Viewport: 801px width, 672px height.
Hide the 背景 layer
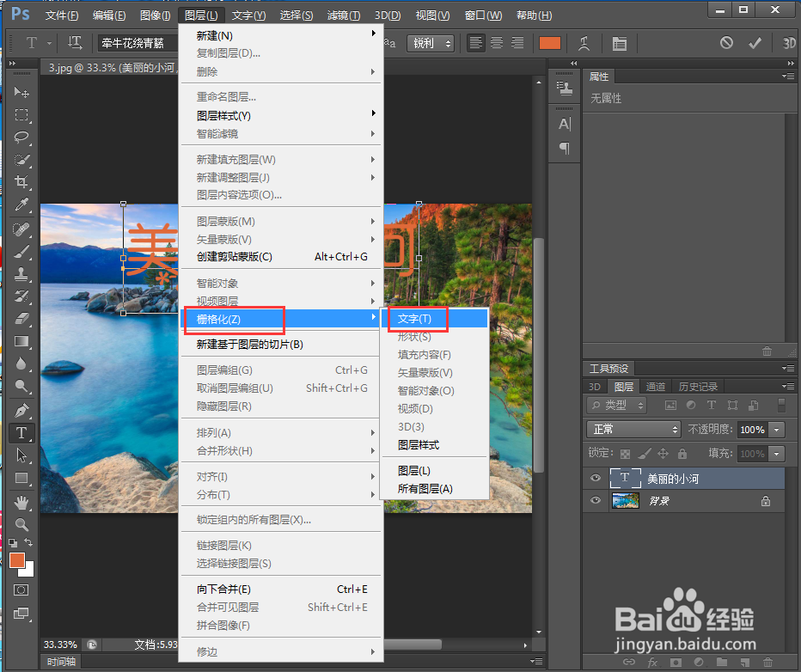(x=595, y=501)
